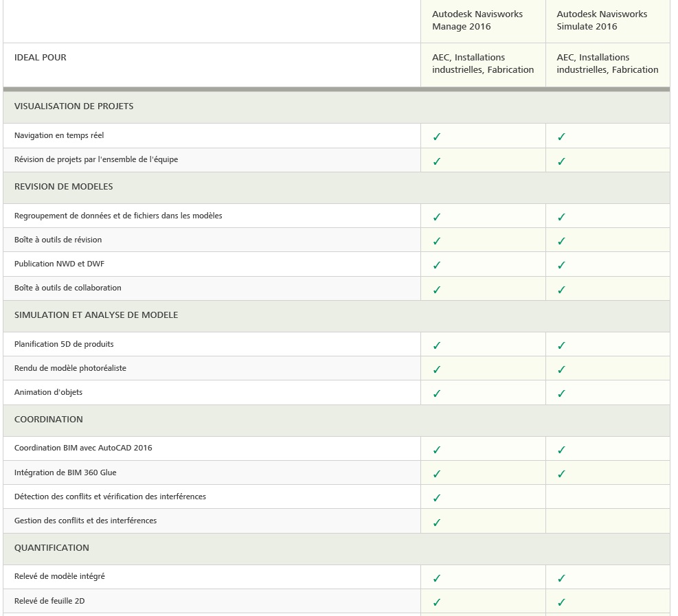
Task: Click the "Navigation en temps réel" feature label
Action: click(x=59, y=135)
